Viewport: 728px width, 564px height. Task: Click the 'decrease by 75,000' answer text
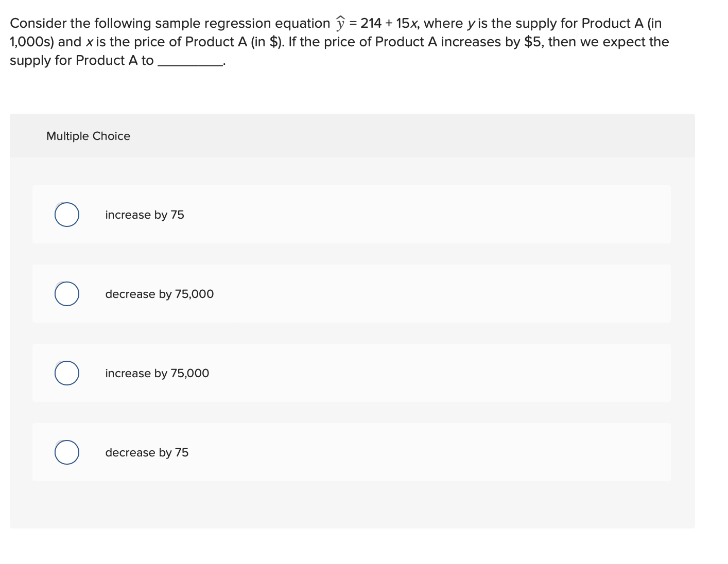[160, 294]
